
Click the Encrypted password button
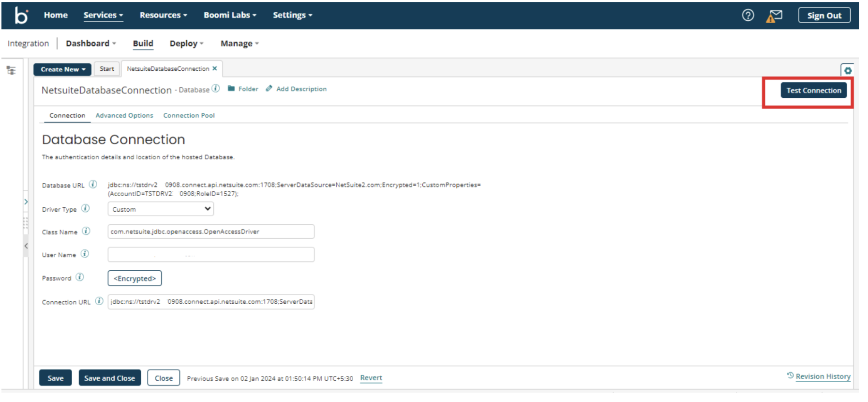coord(135,278)
